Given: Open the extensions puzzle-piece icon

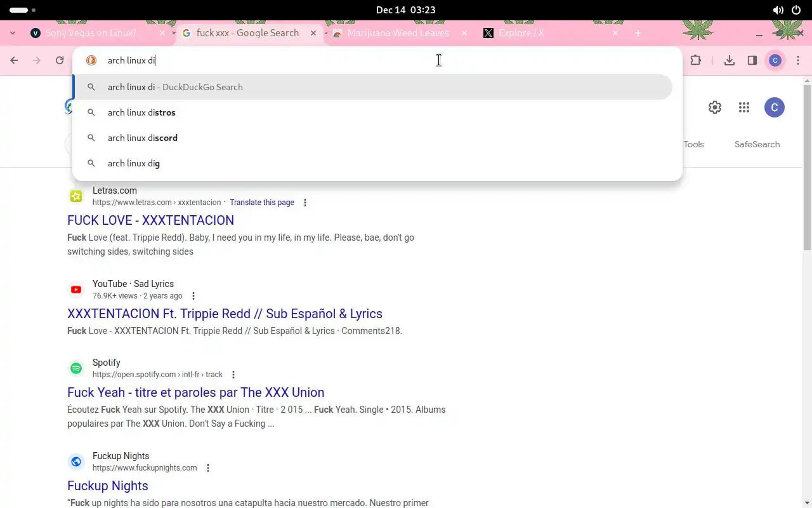Looking at the screenshot, I should point(696,60).
